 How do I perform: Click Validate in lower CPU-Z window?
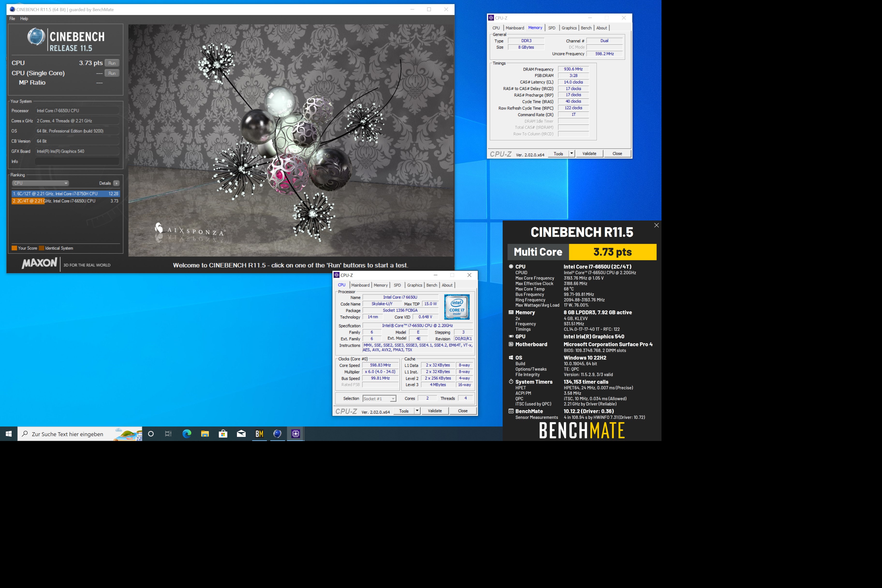pos(435,411)
